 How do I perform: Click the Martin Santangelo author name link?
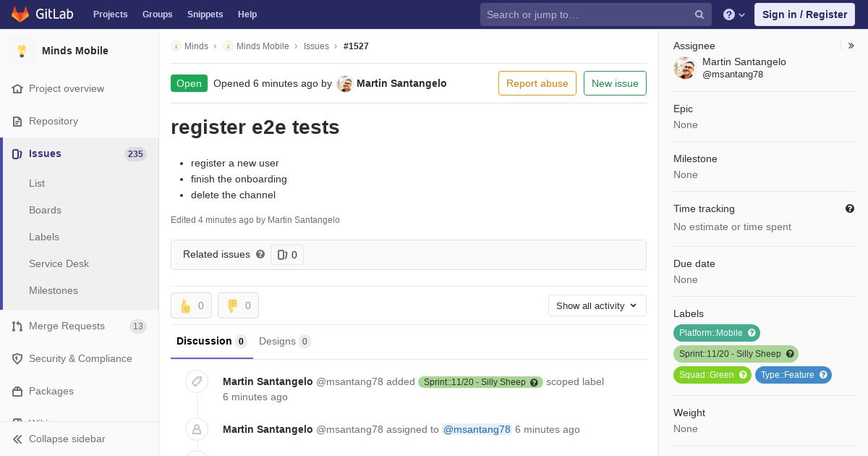click(401, 83)
